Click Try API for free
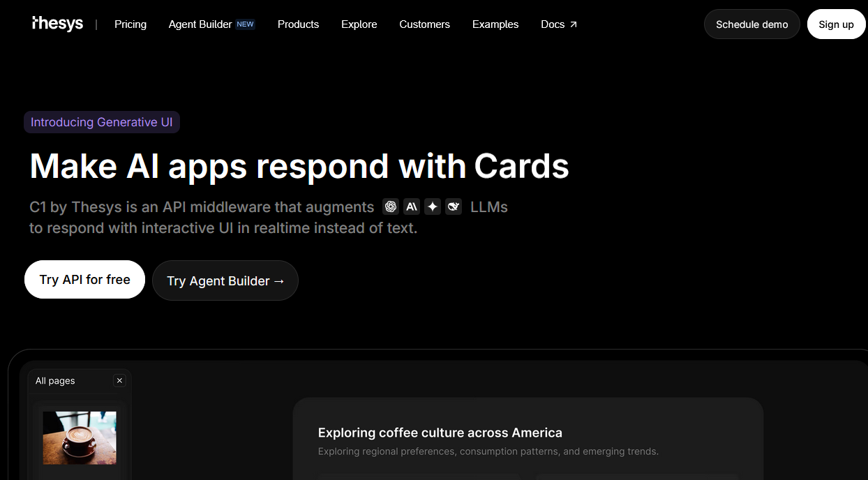This screenshot has height=480, width=868. pos(84,280)
